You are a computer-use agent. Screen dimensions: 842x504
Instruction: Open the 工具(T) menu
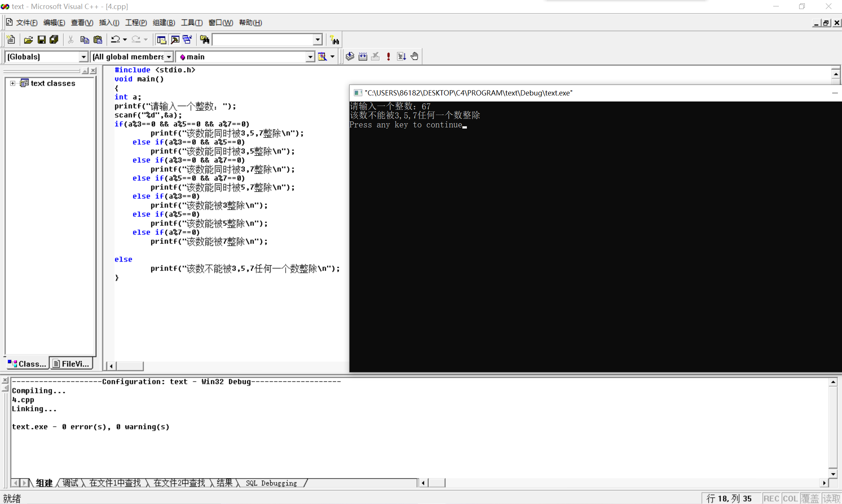192,23
